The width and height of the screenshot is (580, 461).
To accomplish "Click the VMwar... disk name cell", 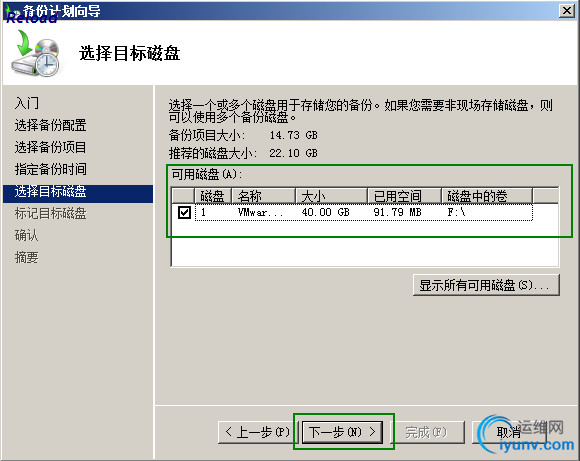I will pos(260,212).
